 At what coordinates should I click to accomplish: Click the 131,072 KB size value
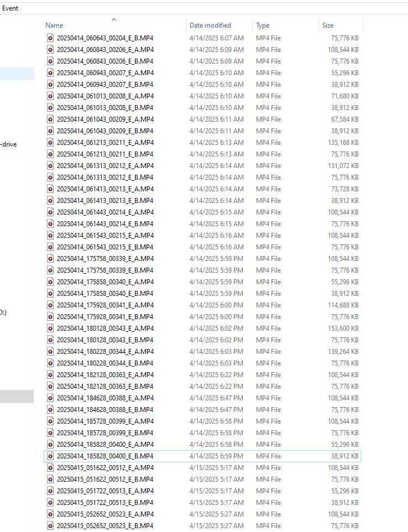click(x=343, y=166)
